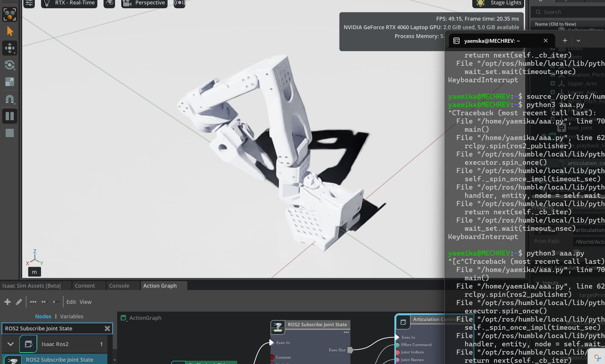Click the plus add-graph icon in Action Graph
The height and width of the screenshot is (364, 605).
point(8,302)
